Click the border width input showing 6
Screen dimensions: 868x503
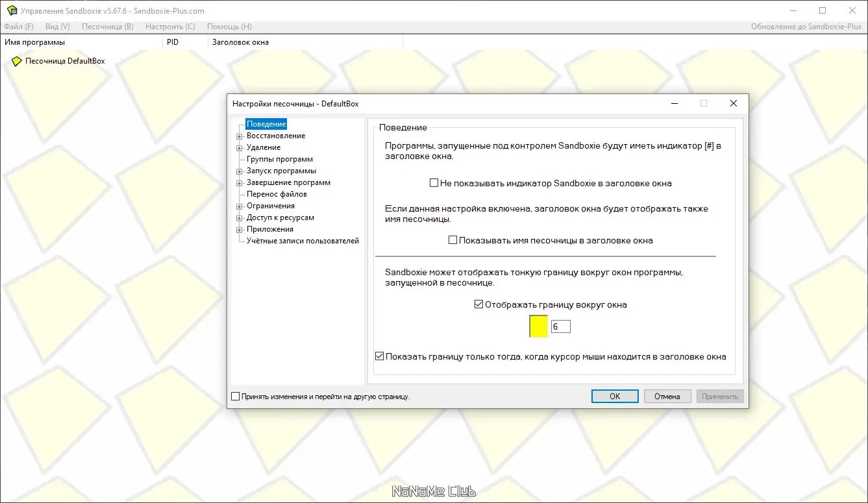pos(560,326)
